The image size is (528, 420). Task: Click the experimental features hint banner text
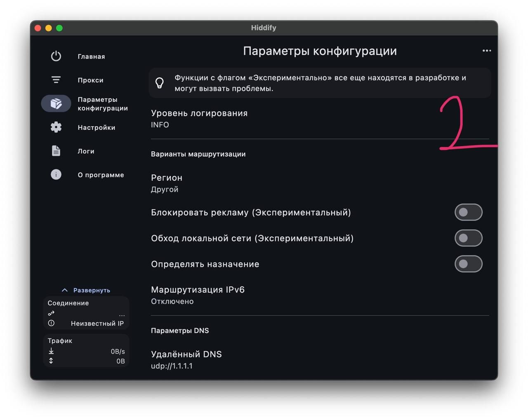(x=320, y=83)
